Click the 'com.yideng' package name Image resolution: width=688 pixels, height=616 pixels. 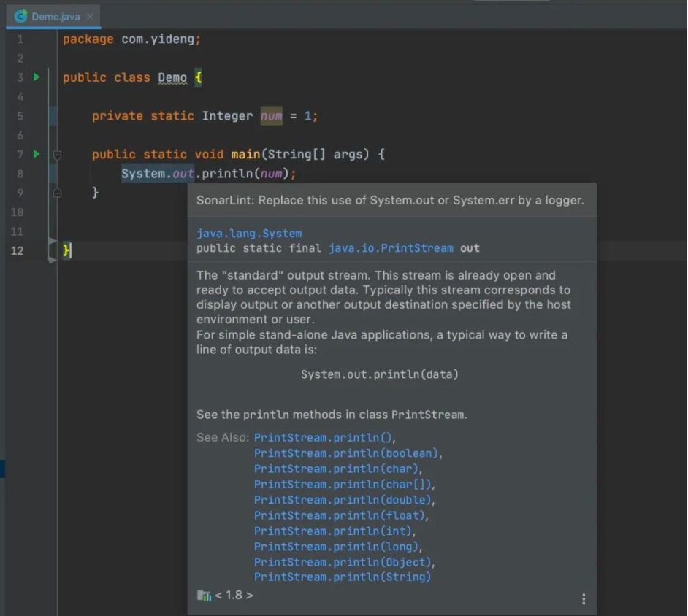[158, 39]
